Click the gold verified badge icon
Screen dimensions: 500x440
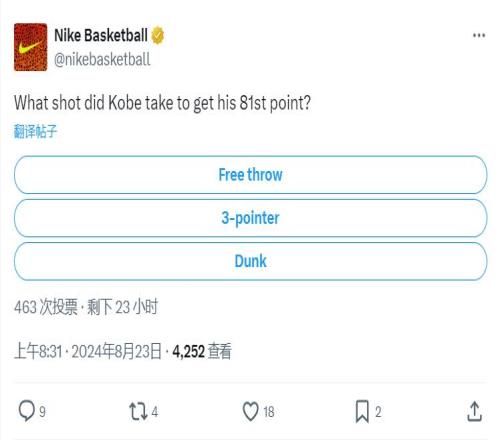coord(158,36)
